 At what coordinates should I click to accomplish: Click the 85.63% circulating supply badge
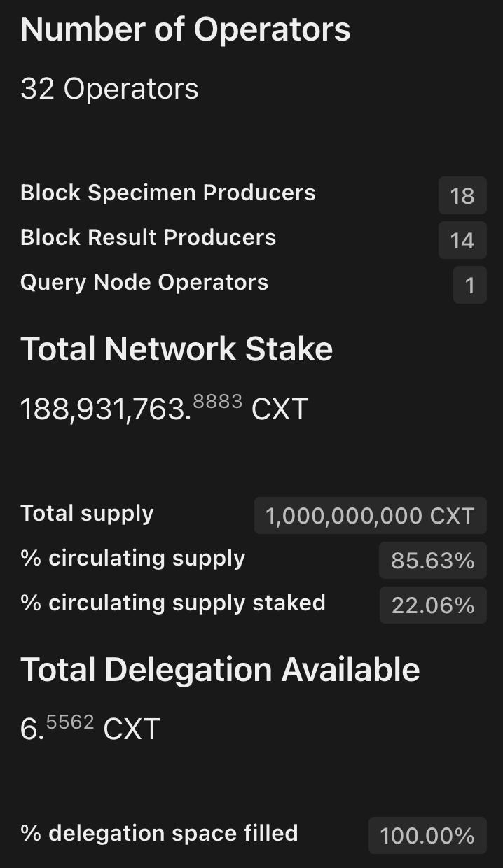433,561
